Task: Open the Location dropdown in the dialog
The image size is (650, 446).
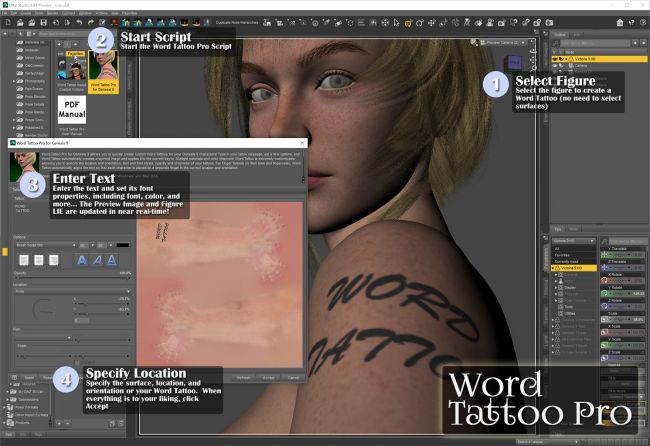Action: click(70, 291)
